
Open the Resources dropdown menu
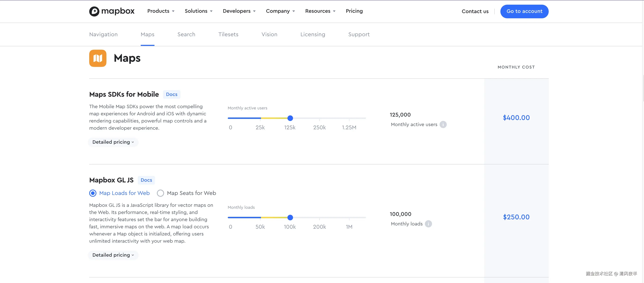coord(320,11)
